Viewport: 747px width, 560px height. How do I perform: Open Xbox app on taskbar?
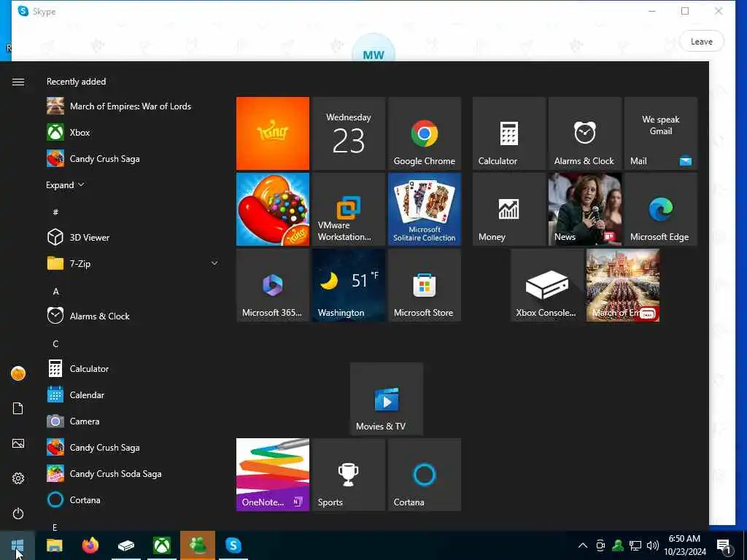162,545
